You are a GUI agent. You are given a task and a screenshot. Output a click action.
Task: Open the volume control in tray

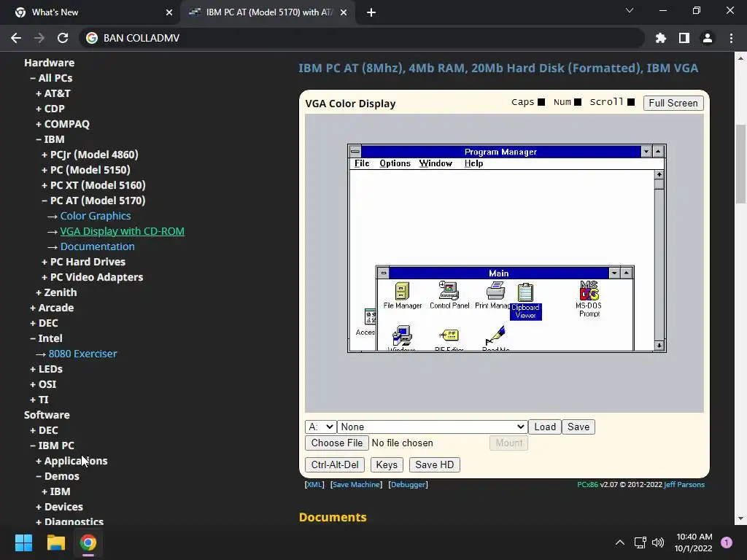pyautogui.click(x=658, y=542)
